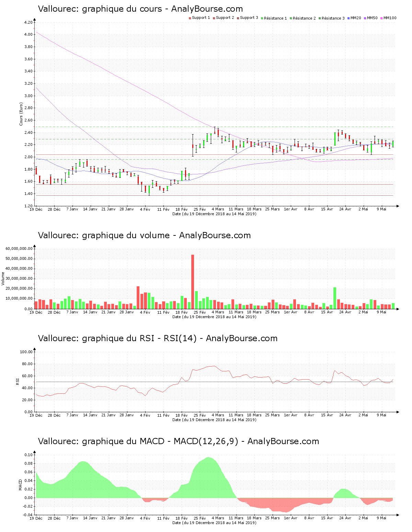Image resolution: width=412 pixels, height=532 pixels.
Task: Click the '10,000,000.00' volume axis value
Action: click(x=19, y=299)
